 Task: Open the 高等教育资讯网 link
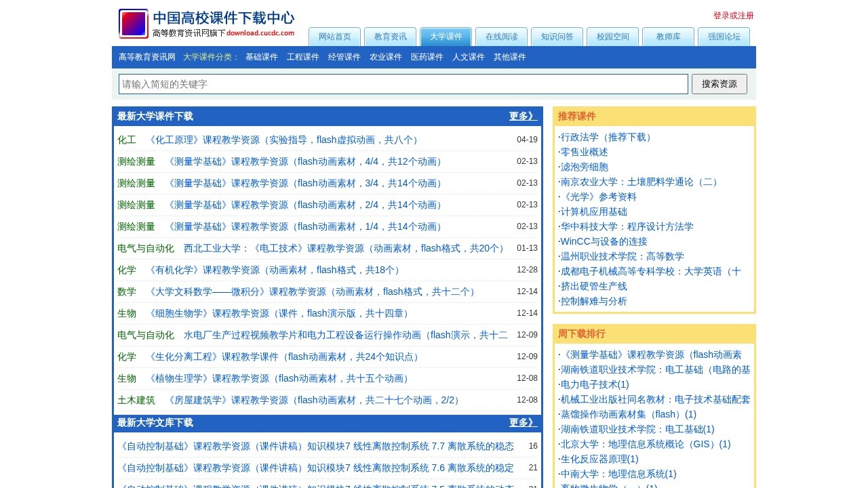coord(147,57)
